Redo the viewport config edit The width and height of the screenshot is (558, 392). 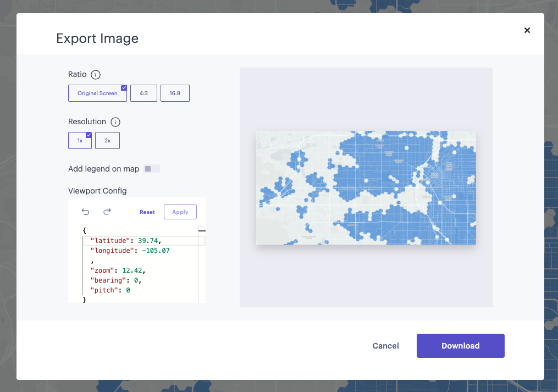[x=107, y=212]
